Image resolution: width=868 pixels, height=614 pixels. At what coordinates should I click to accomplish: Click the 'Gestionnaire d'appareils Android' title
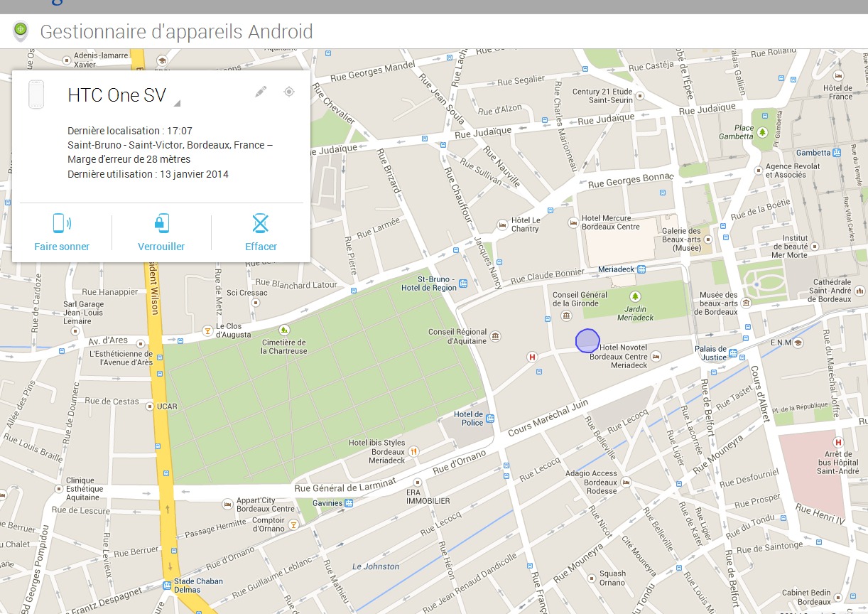(176, 31)
